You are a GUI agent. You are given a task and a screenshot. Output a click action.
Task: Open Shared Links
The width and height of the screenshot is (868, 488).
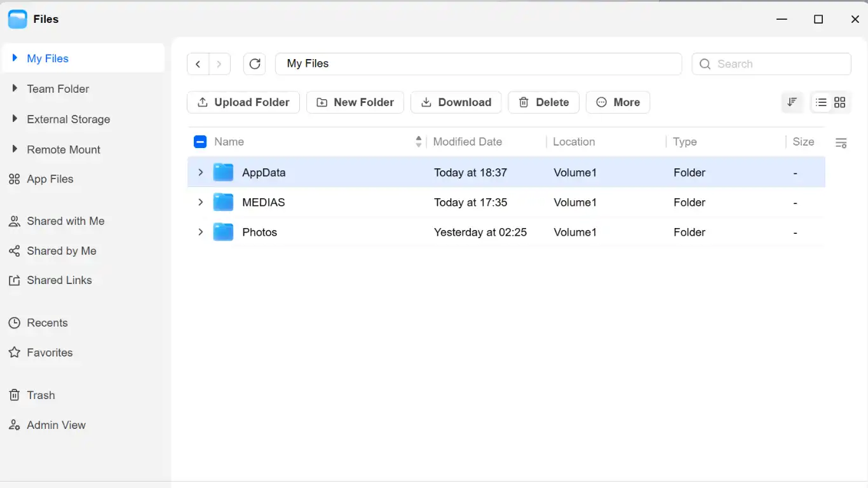(50, 280)
